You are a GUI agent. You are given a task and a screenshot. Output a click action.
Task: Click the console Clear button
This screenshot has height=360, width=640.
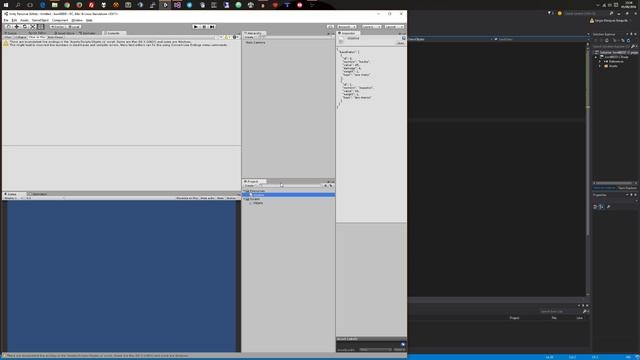(x=8, y=37)
